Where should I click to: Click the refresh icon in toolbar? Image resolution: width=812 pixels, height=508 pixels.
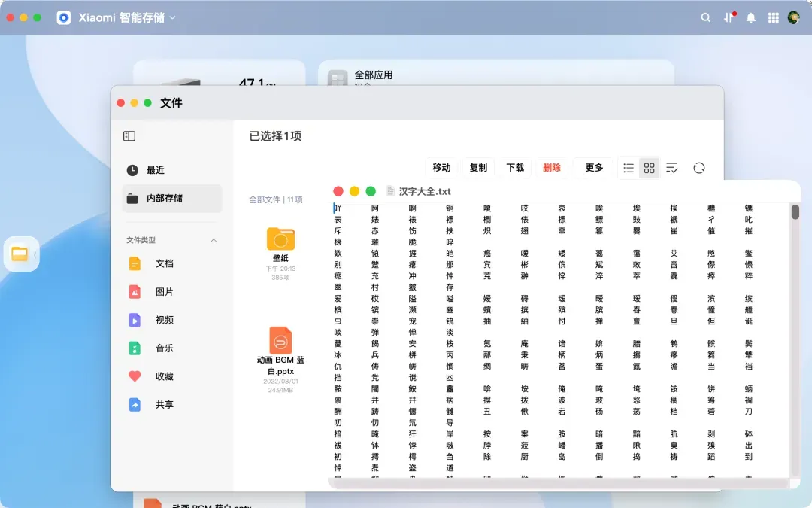click(699, 168)
